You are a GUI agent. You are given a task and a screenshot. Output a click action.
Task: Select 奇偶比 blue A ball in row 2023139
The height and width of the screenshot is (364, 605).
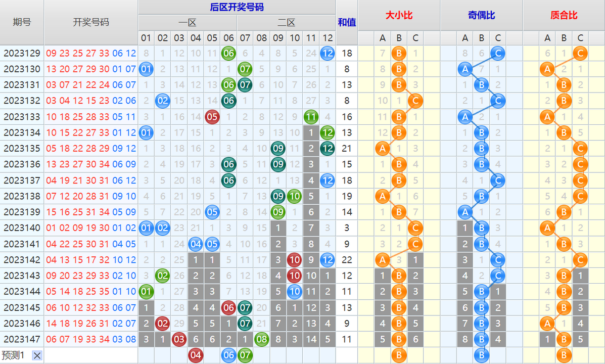click(465, 212)
